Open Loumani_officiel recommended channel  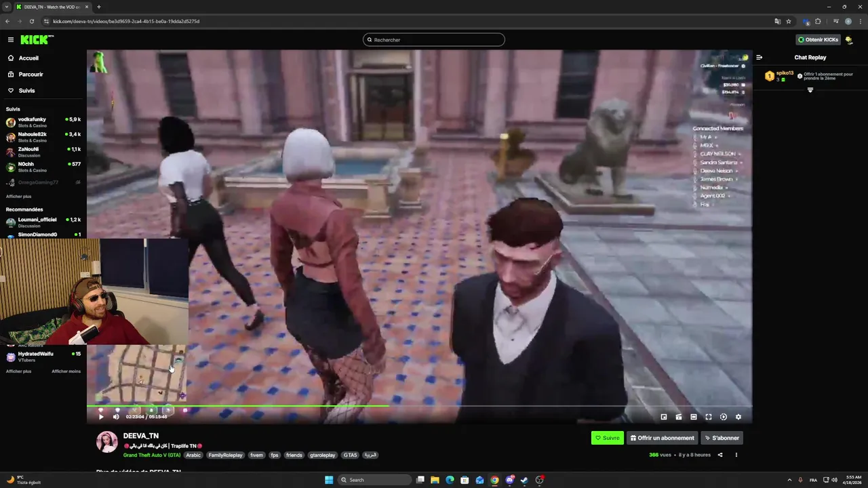tap(43, 222)
